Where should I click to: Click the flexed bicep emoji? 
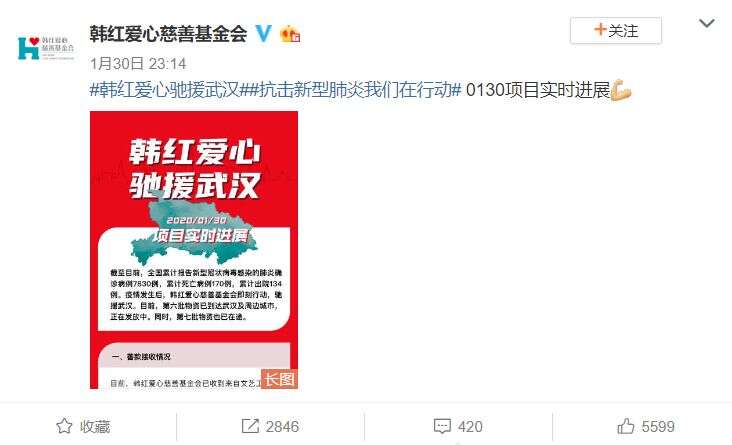coord(621,90)
